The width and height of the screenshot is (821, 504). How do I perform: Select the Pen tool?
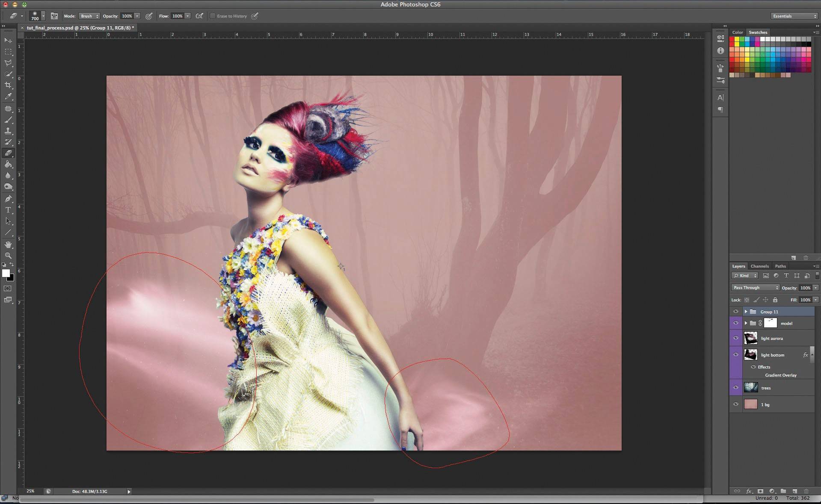click(x=8, y=199)
